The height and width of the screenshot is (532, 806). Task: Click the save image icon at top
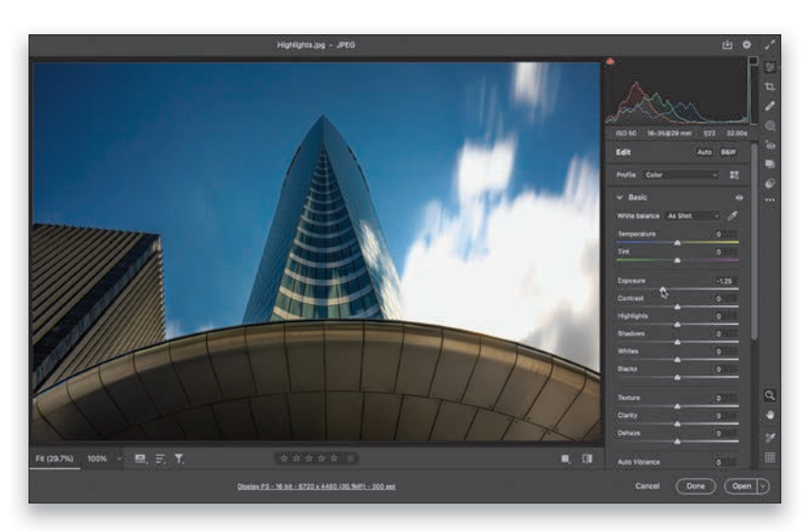tap(727, 45)
